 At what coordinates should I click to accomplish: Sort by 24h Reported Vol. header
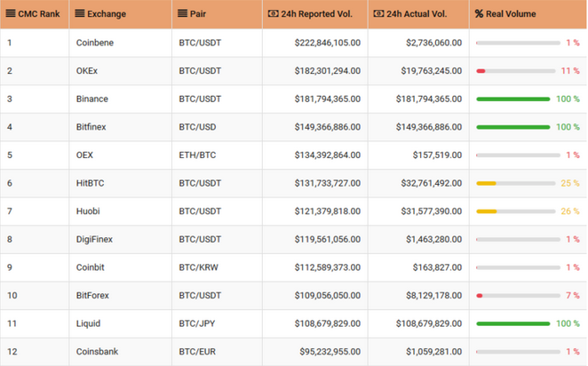tap(317, 14)
